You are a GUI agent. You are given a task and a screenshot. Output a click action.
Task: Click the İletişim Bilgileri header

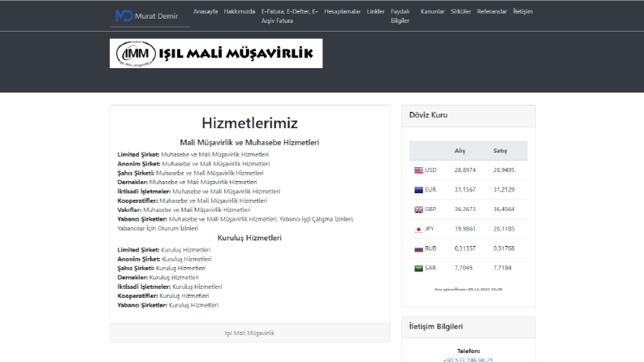469,327
